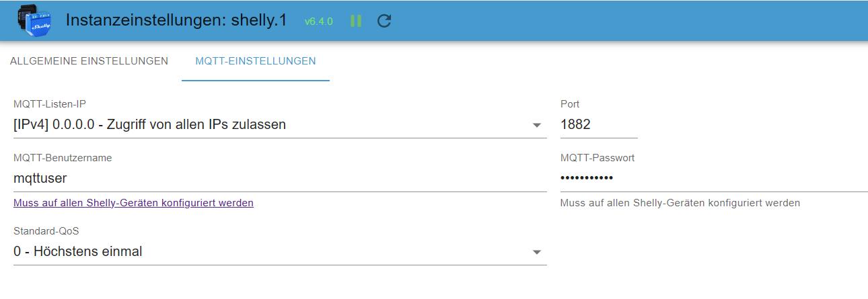Focus the MQTT-Passwort field
This screenshot has height=299, width=868.
[x=714, y=179]
